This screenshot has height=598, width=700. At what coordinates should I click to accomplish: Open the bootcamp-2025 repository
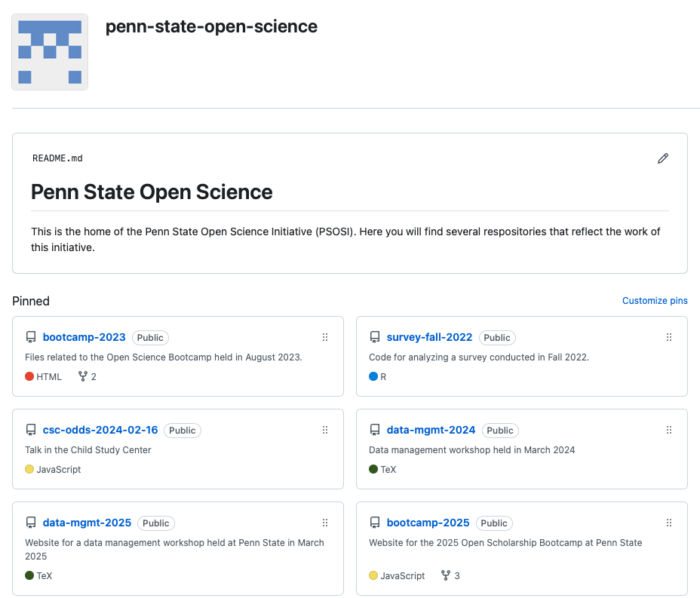[x=428, y=523]
